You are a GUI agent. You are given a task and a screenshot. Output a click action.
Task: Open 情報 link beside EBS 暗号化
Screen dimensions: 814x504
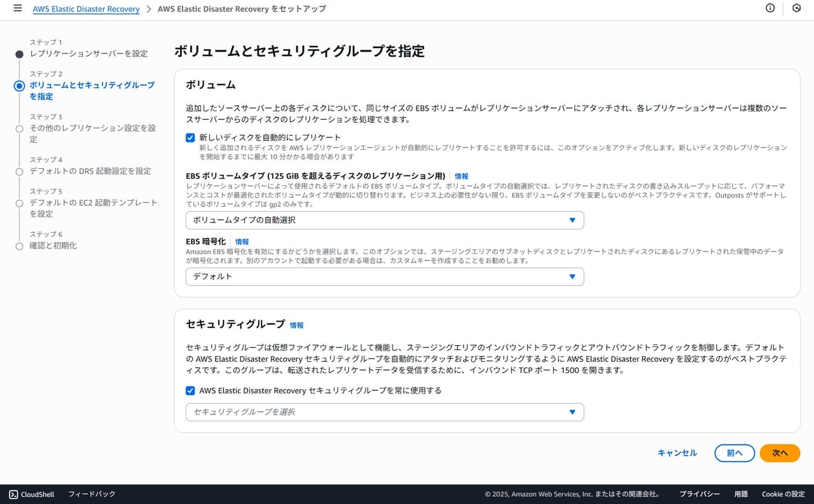coord(242,242)
